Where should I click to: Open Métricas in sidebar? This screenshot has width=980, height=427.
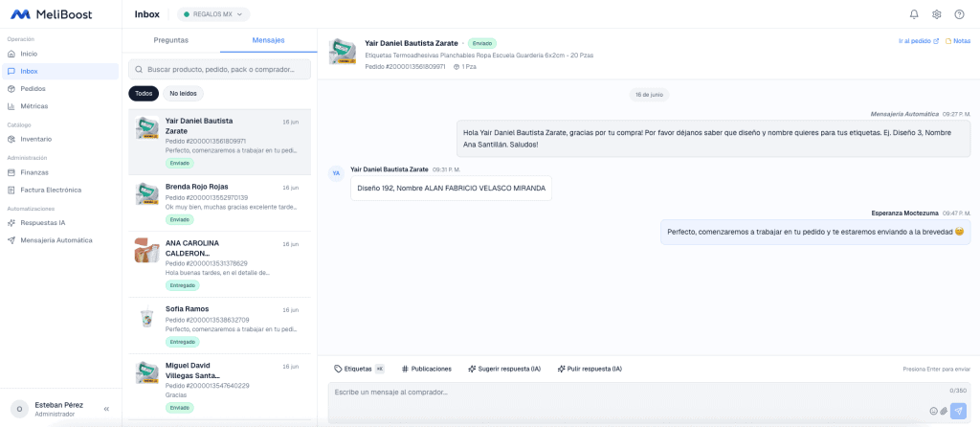click(x=60, y=106)
